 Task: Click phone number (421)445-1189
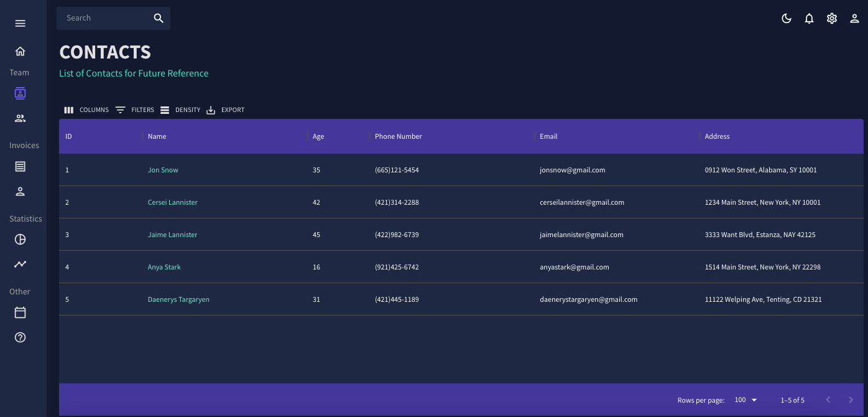pyautogui.click(x=397, y=299)
